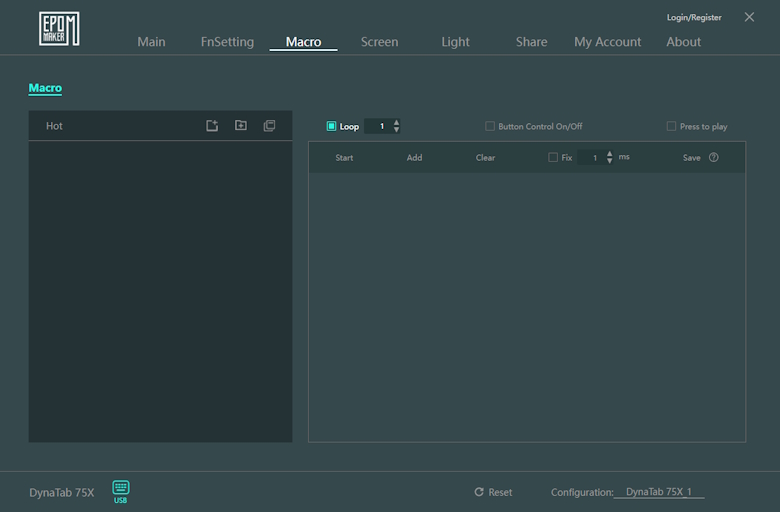
Task: Close the Epomaker window with X
Action: point(749,17)
